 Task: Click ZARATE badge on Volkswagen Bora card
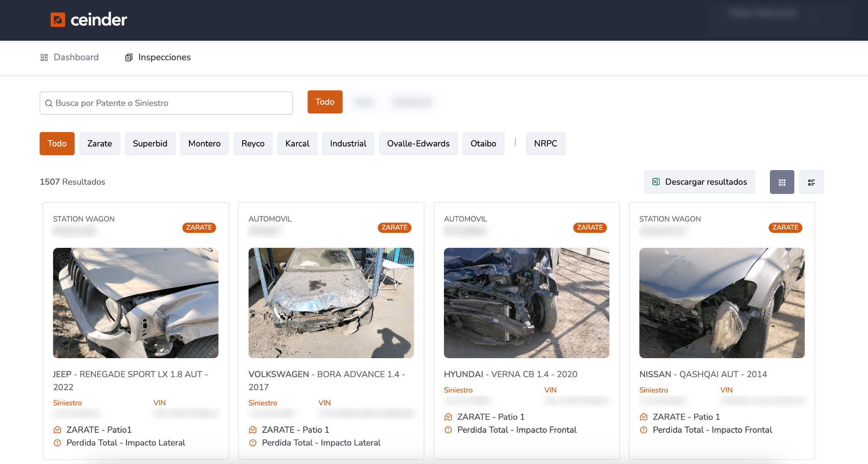(394, 227)
